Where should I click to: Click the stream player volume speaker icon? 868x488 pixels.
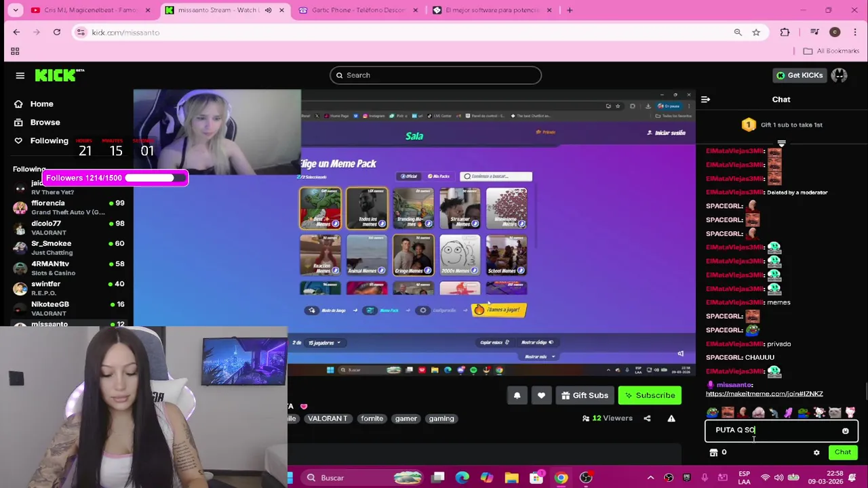[681, 353]
